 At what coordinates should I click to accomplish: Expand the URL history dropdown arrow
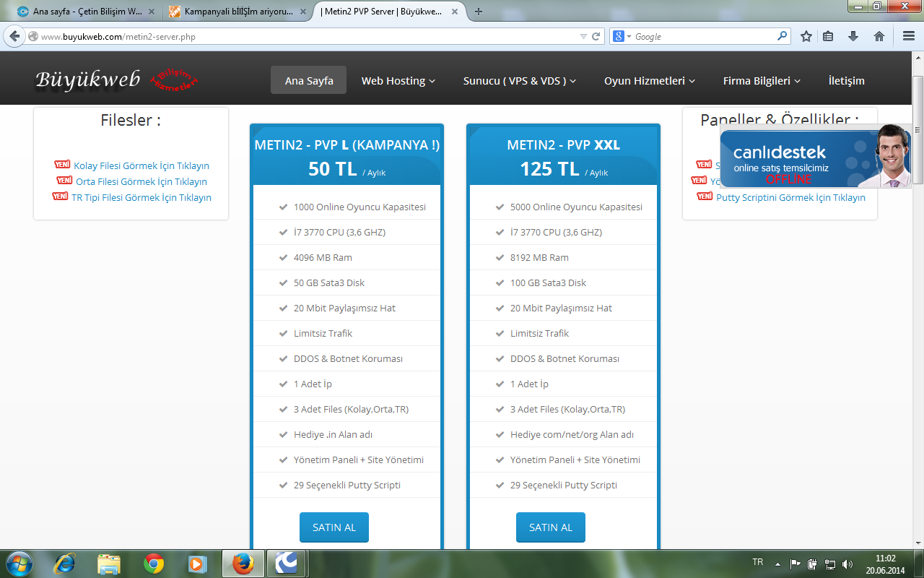click(583, 36)
